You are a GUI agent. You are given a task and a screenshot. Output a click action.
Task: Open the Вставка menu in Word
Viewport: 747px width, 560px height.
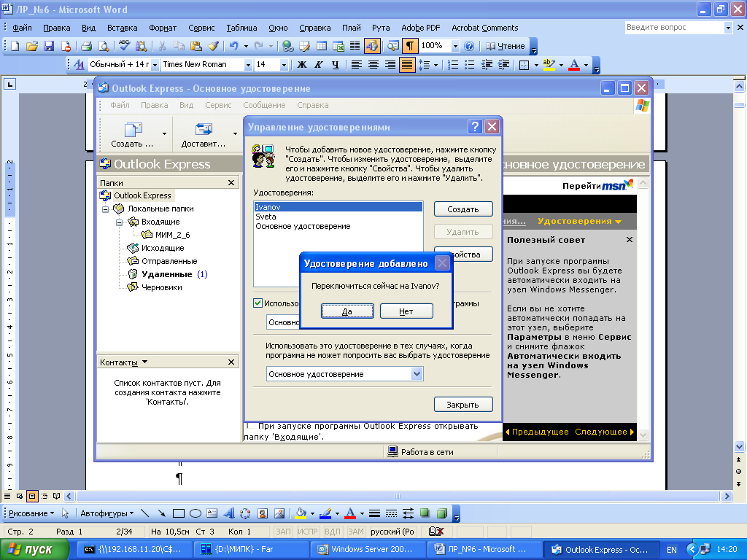point(122,28)
